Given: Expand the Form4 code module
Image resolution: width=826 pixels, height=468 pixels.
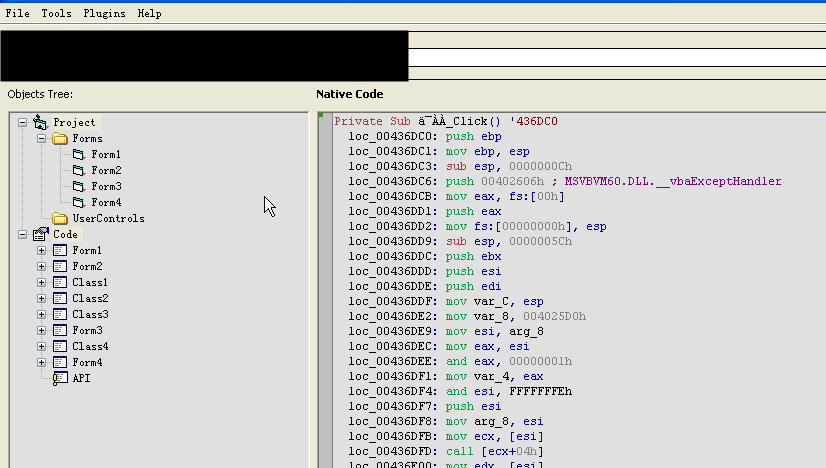Looking at the screenshot, I should click(x=42, y=362).
